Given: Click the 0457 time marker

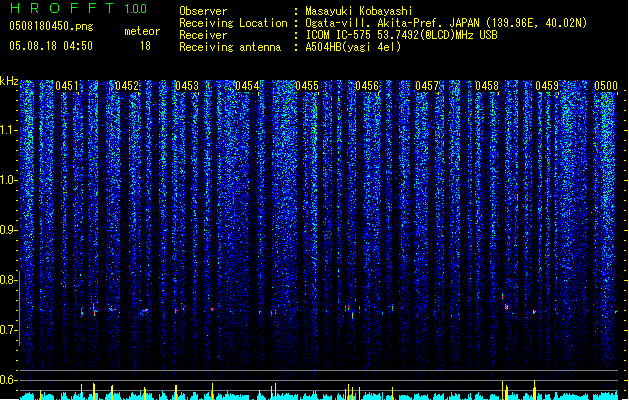Looking at the screenshot, I should (x=427, y=86).
